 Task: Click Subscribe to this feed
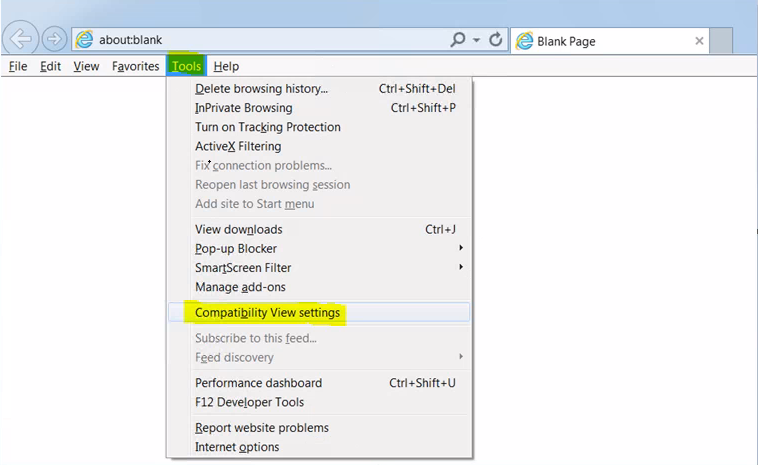click(319, 338)
